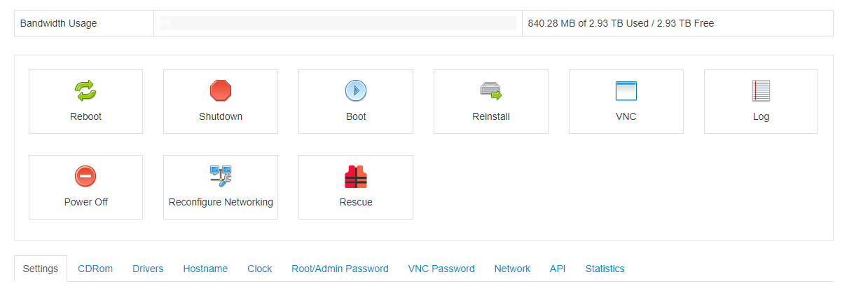Screen dimensions: 868x284
Task: Click the red Shutdown stop-sign icon
Action: 221,90
